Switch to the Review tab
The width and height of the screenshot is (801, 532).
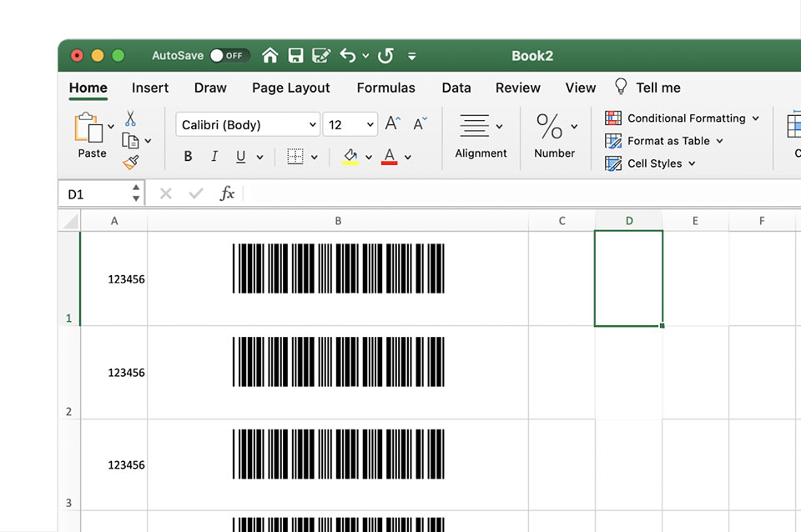[518, 88]
